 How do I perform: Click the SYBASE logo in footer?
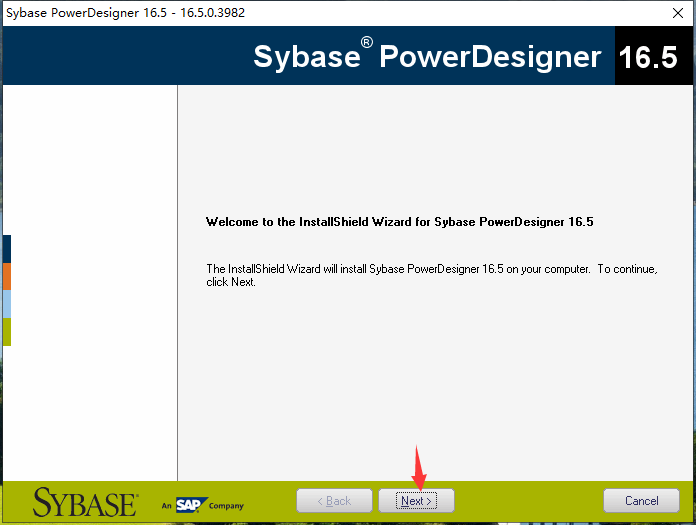pos(85,502)
